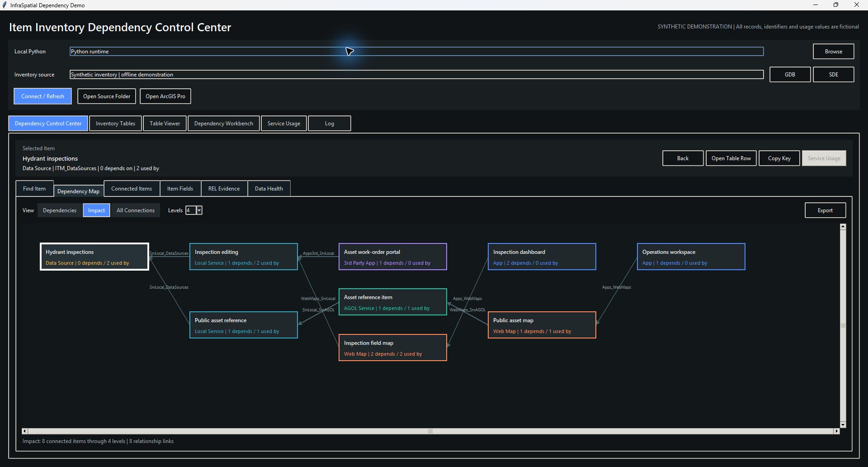The width and height of the screenshot is (868, 467).
Task: Select the Public asset map node
Action: (542, 325)
